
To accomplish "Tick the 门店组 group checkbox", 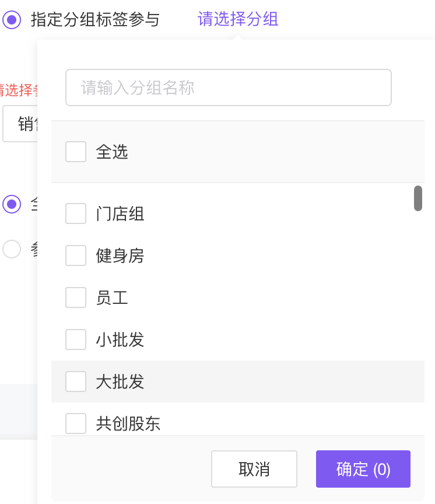I will pos(76,213).
